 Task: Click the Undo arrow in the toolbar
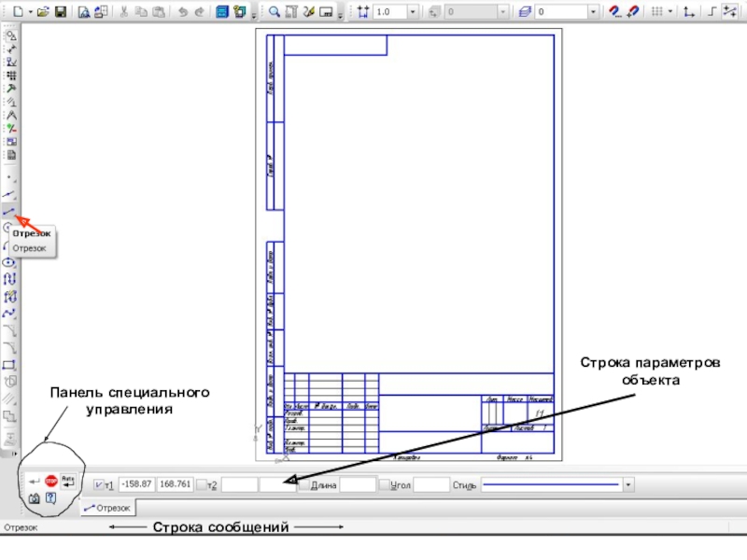pos(183,12)
